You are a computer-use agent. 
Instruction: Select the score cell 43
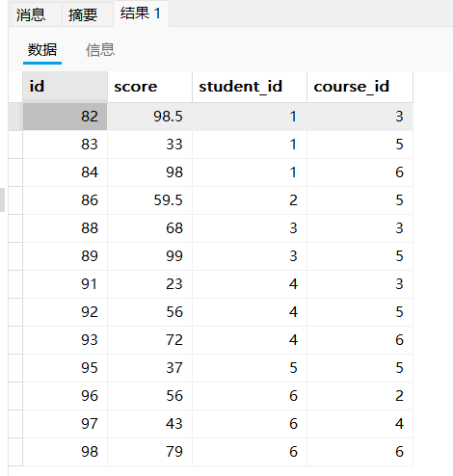(149, 424)
